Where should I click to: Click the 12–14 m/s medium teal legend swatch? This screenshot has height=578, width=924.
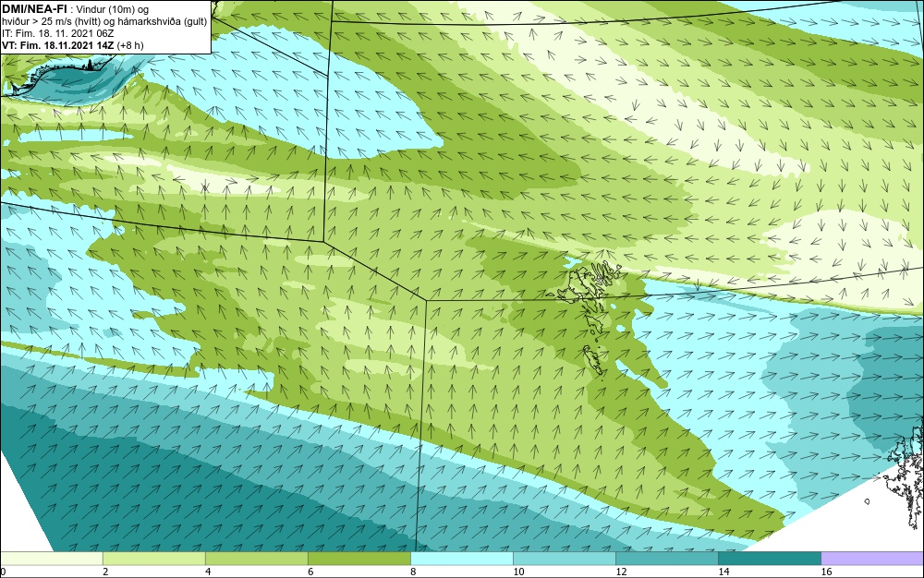(x=667, y=559)
